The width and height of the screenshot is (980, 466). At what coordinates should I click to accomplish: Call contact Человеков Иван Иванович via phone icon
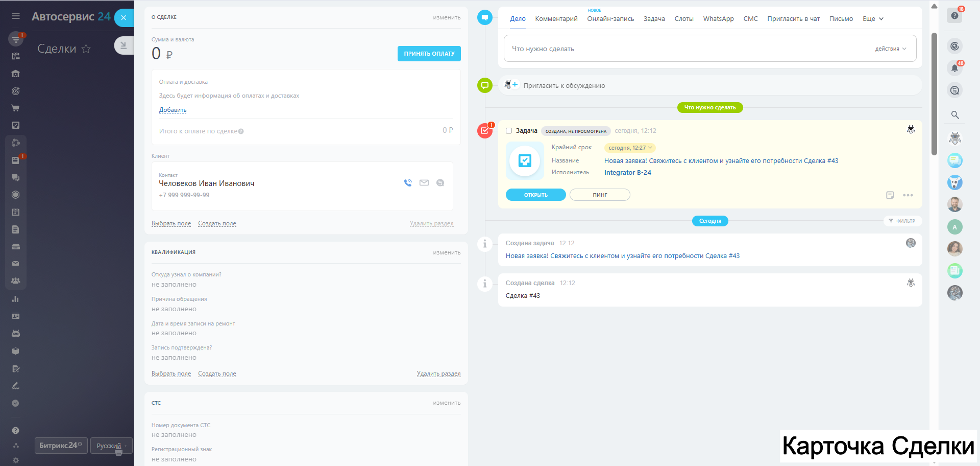408,182
